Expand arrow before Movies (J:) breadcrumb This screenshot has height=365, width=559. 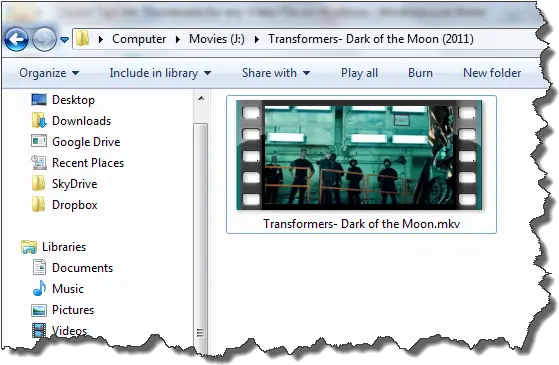pyautogui.click(x=178, y=39)
